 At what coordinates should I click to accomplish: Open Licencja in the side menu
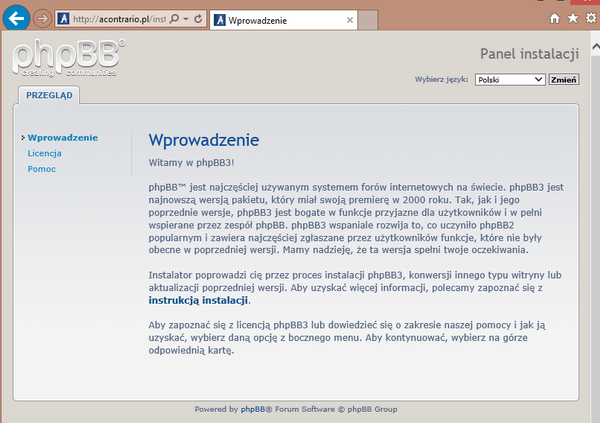coord(45,154)
